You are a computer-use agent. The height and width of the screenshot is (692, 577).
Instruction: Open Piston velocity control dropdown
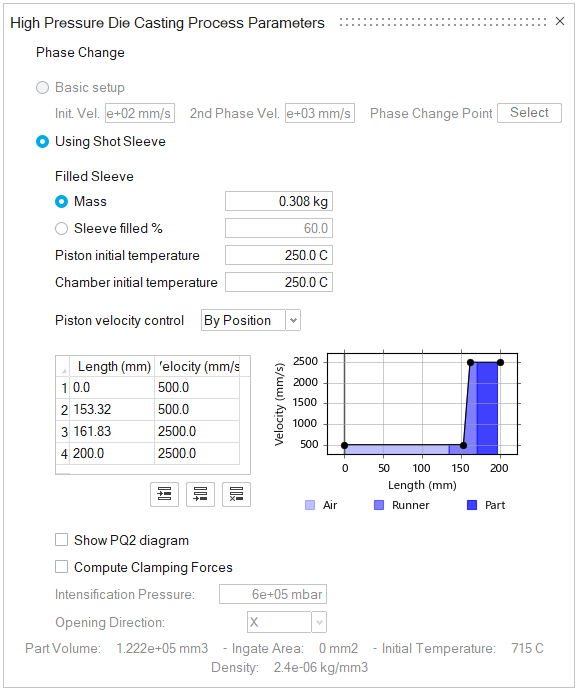point(293,320)
